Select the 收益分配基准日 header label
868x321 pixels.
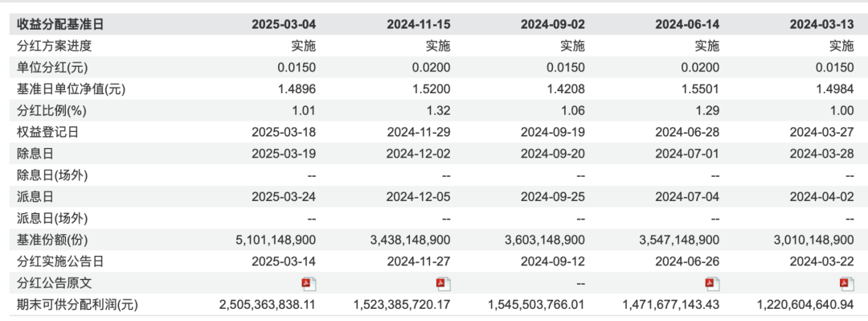click(60, 24)
